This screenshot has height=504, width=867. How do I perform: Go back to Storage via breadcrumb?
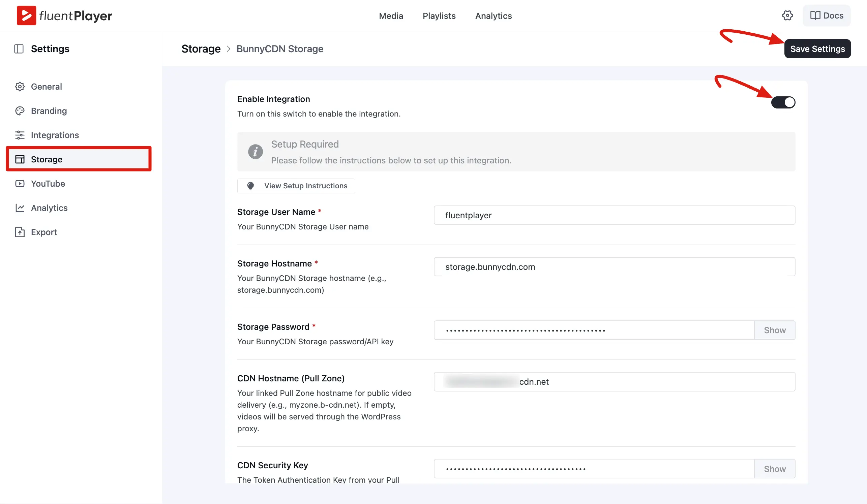[x=201, y=49]
